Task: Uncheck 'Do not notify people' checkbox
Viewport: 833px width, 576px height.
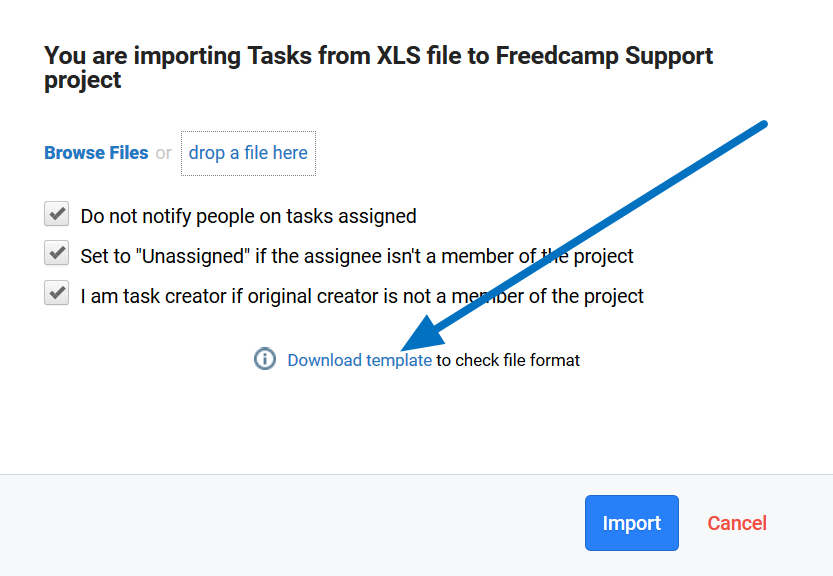Action: tap(57, 215)
